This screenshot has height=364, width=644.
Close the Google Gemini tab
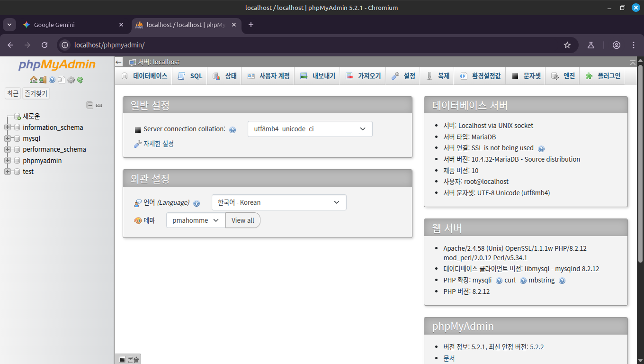point(121,25)
